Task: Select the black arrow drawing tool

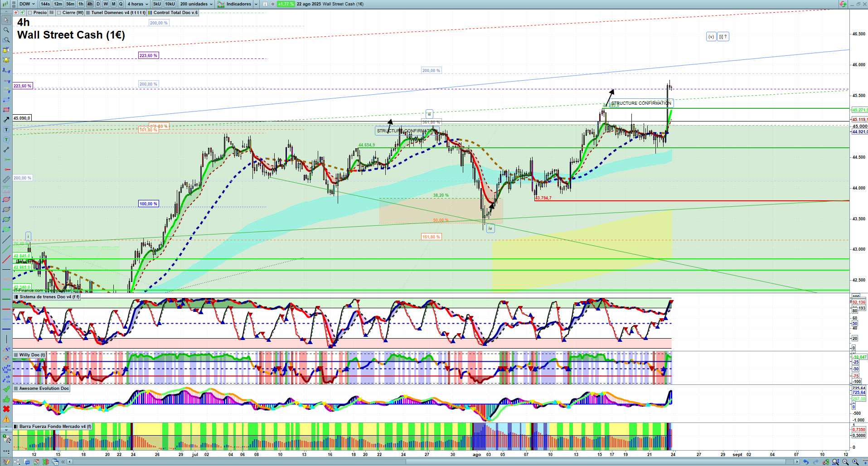Action: (6, 120)
